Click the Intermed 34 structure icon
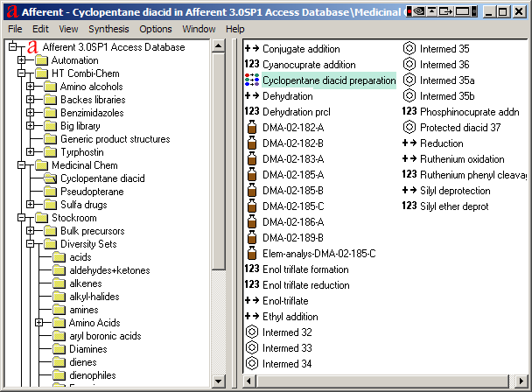 [252, 363]
